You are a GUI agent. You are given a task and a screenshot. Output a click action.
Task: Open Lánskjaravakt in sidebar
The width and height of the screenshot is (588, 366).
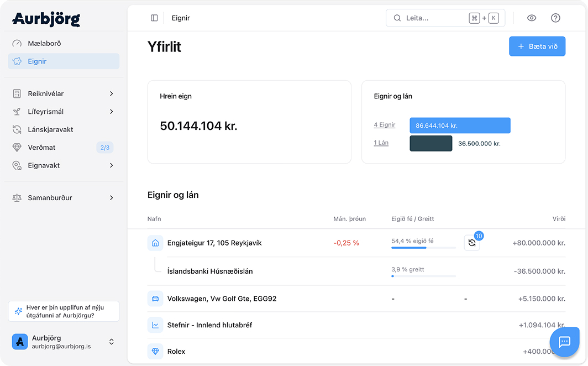coord(50,130)
